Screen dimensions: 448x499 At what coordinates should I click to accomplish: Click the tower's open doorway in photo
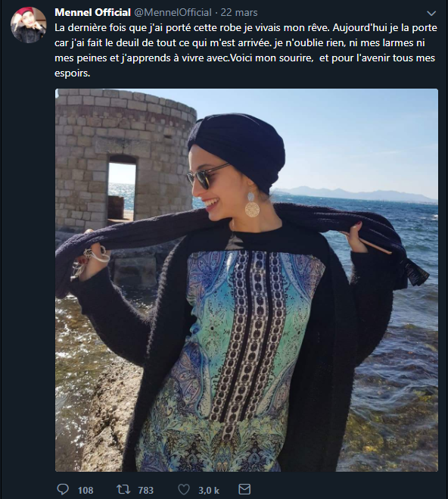(x=121, y=188)
